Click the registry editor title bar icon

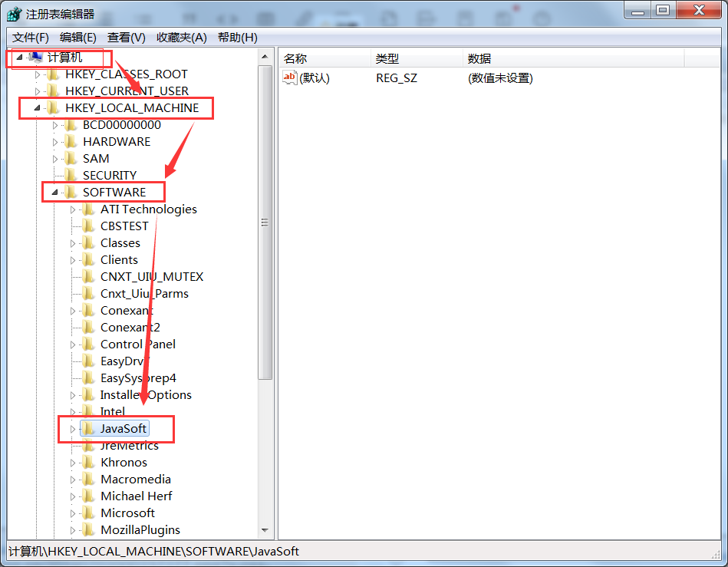(14, 14)
